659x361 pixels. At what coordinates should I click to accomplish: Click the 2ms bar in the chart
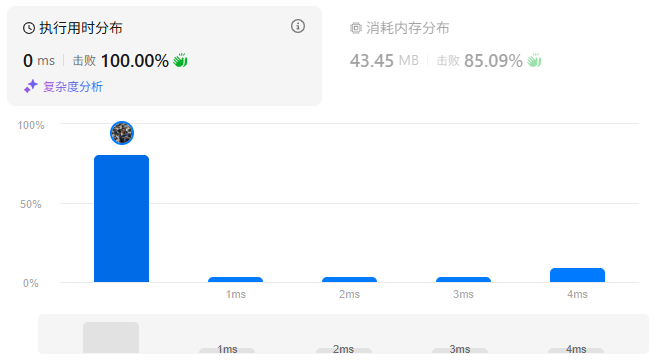point(349,279)
